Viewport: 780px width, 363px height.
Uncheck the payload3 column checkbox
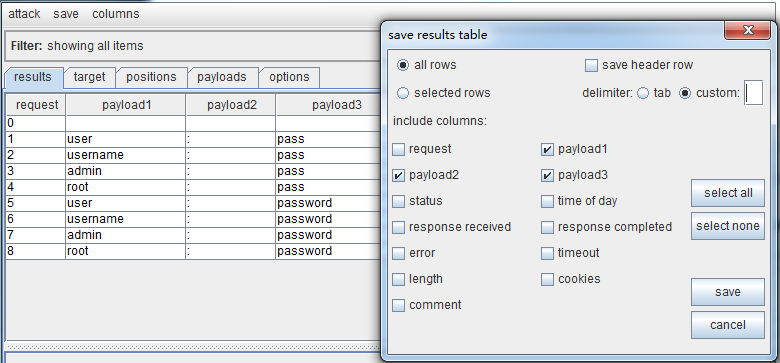[x=547, y=175]
